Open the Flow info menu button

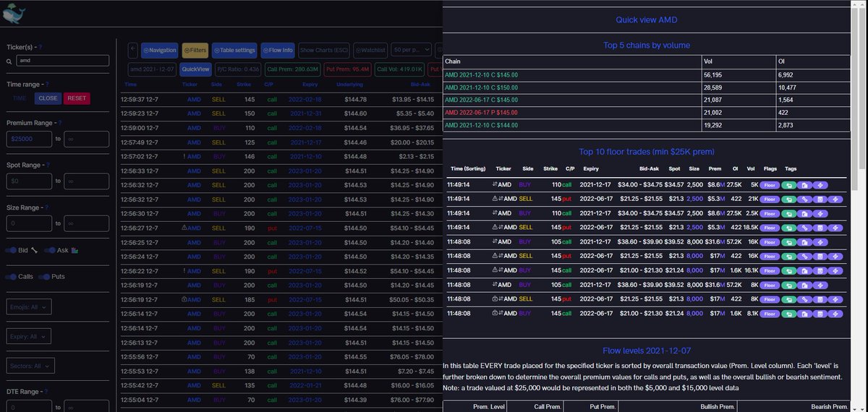click(278, 50)
